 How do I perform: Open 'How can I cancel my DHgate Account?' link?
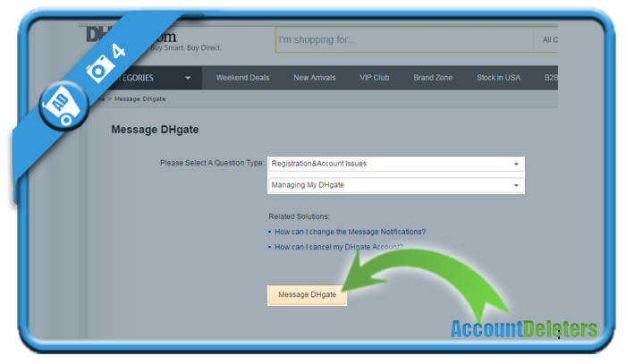coord(339,247)
